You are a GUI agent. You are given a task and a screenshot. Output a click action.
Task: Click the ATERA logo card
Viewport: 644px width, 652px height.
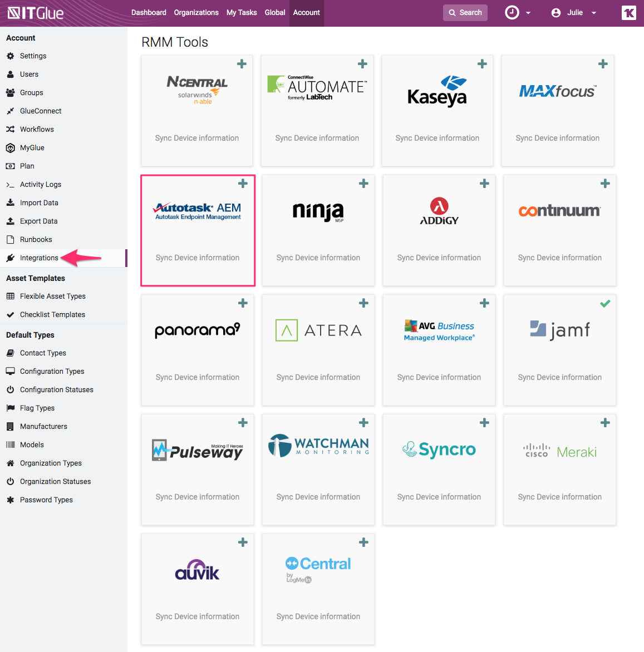click(x=318, y=350)
